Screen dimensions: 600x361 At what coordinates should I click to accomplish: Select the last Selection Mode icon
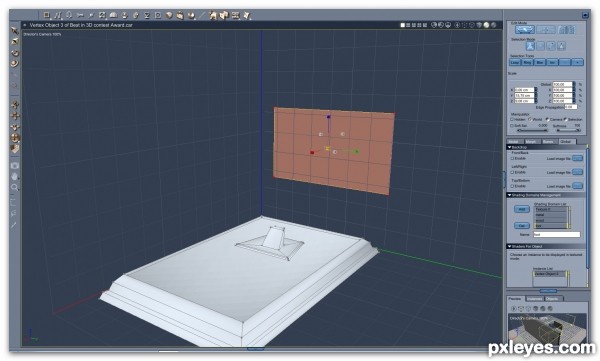561,46
